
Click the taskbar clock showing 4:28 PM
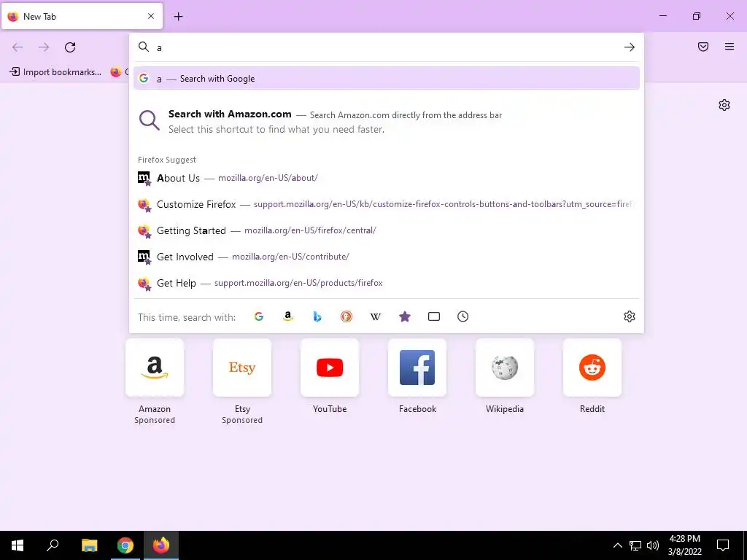click(684, 545)
